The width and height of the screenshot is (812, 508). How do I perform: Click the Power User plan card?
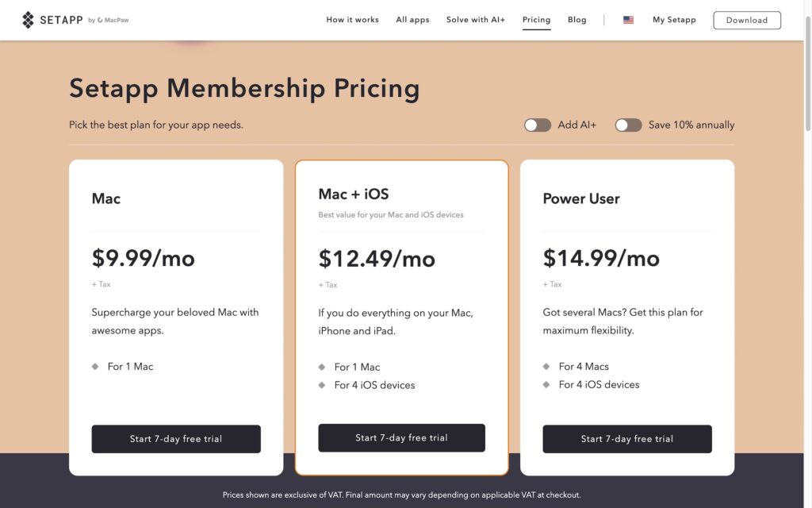tap(626, 238)
